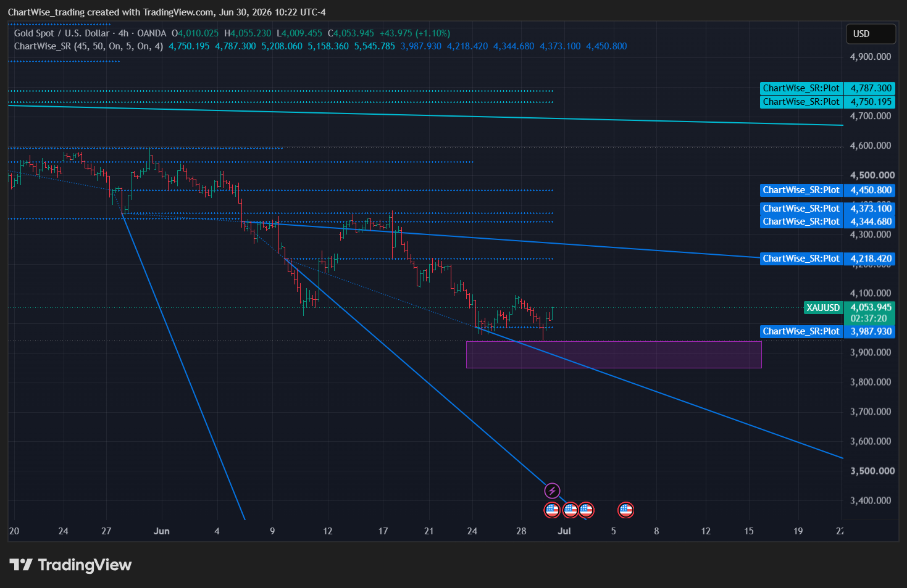Click the 02:37:20 bar countdown timer
The height and width of the screenshot is (588, 907).
pyautogui.click(x=871, y=318)
